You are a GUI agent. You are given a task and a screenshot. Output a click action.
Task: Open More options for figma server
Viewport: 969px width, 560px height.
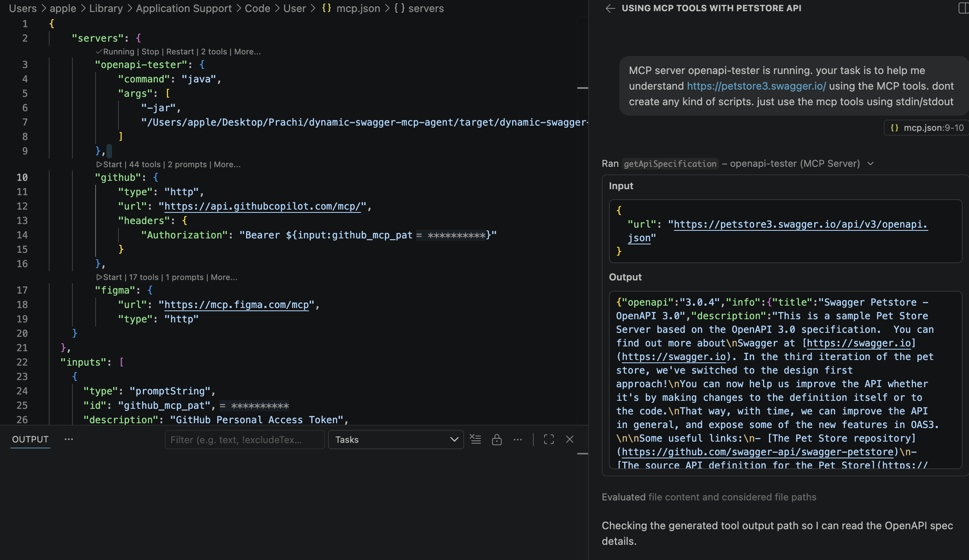coord(224,277)
